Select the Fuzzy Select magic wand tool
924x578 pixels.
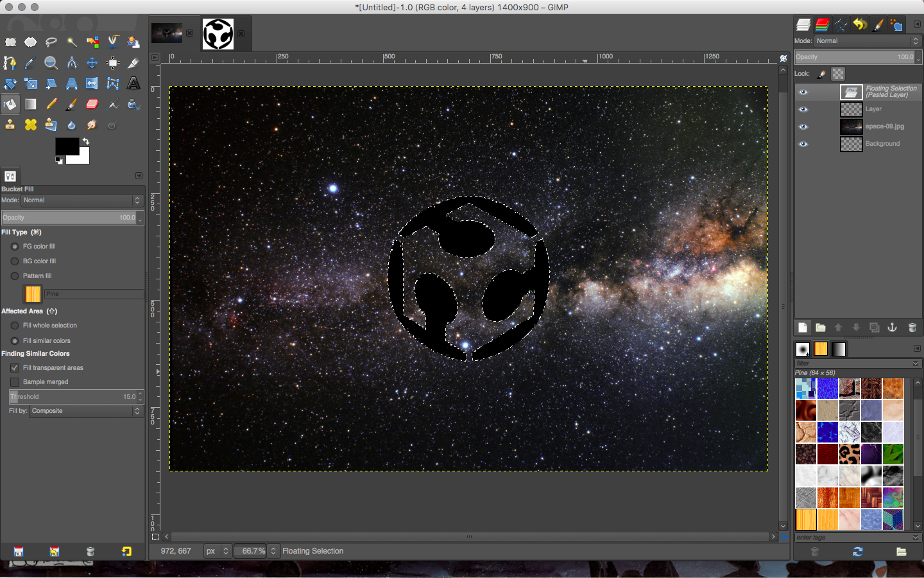click(72, 42)
